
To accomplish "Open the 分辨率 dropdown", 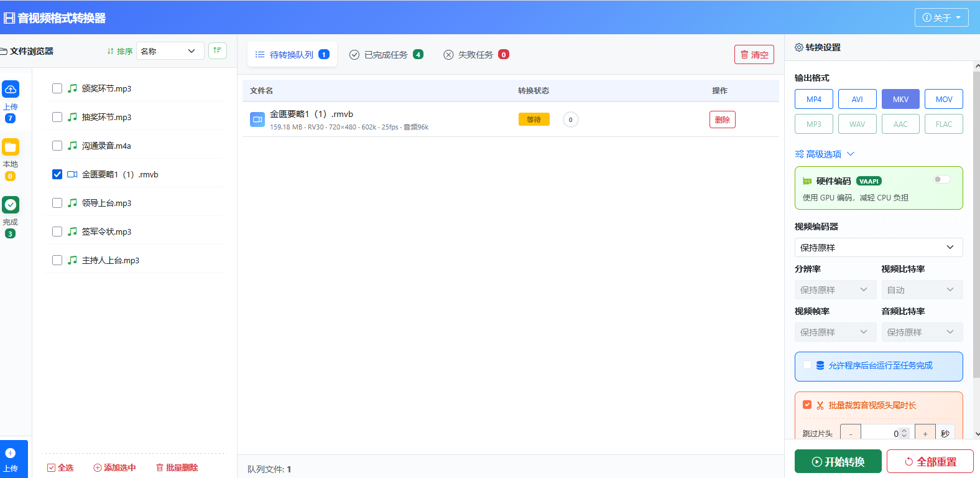I will (x=835, y=289).
